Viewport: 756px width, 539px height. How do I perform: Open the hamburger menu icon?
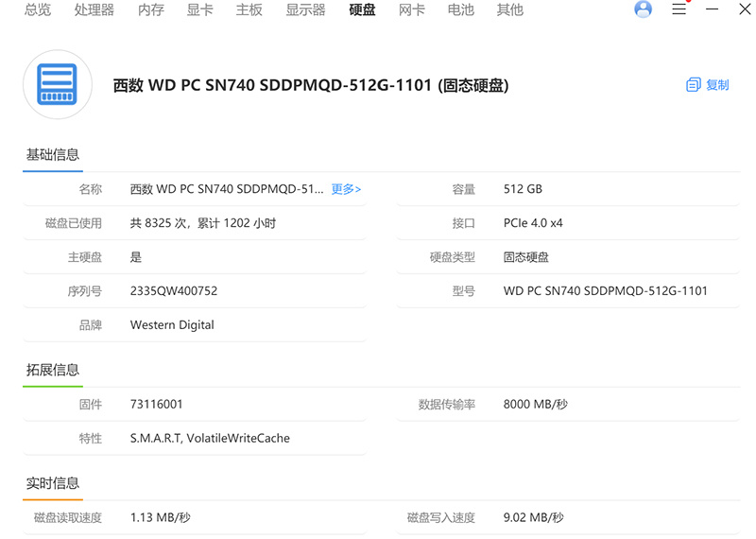679,9
